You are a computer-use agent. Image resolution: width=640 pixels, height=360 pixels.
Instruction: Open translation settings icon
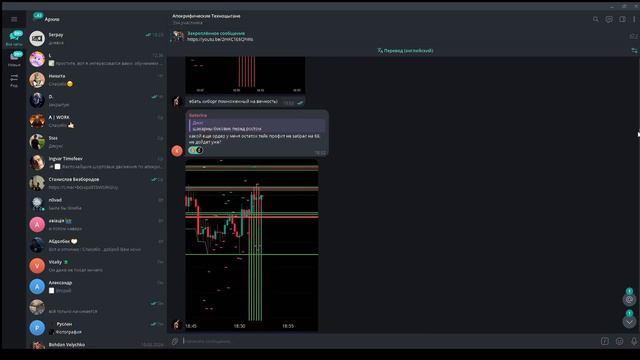click(634, 51)
